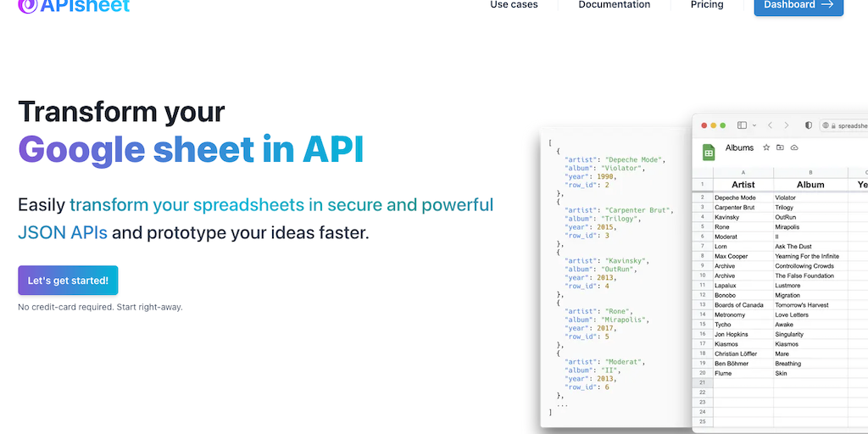Select the Skin cell
The image size is (868, 434).
810,374
